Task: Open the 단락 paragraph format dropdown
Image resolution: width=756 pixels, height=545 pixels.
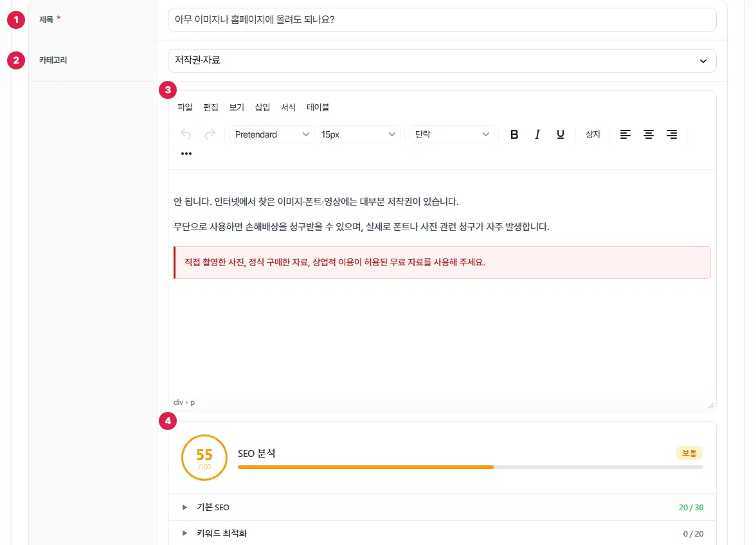Action: 452,134
